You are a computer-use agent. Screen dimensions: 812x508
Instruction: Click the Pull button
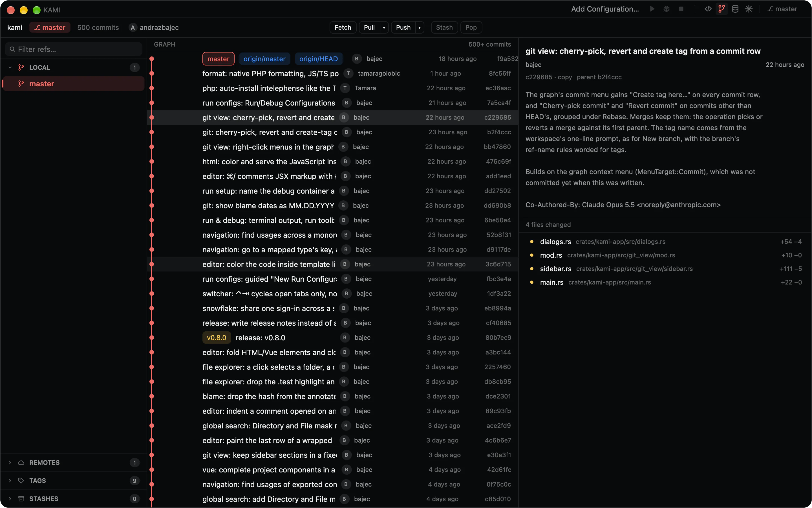[369, 28]
